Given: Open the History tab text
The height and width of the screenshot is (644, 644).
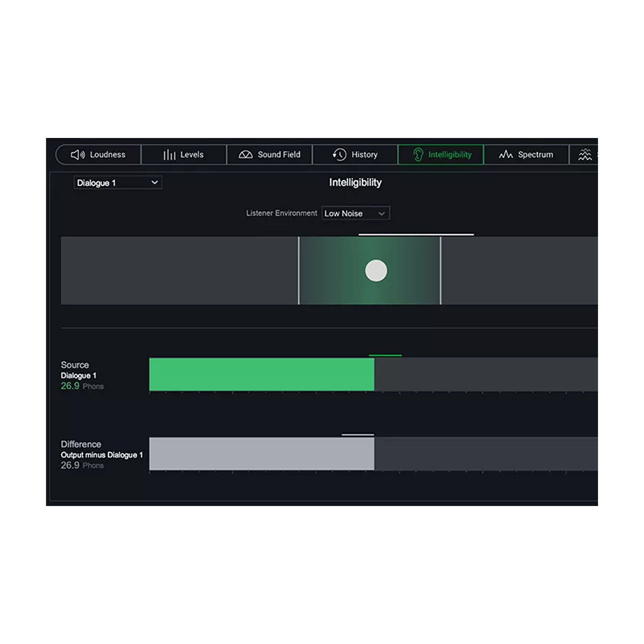Looking at the screenshot, I should (364, 155).
